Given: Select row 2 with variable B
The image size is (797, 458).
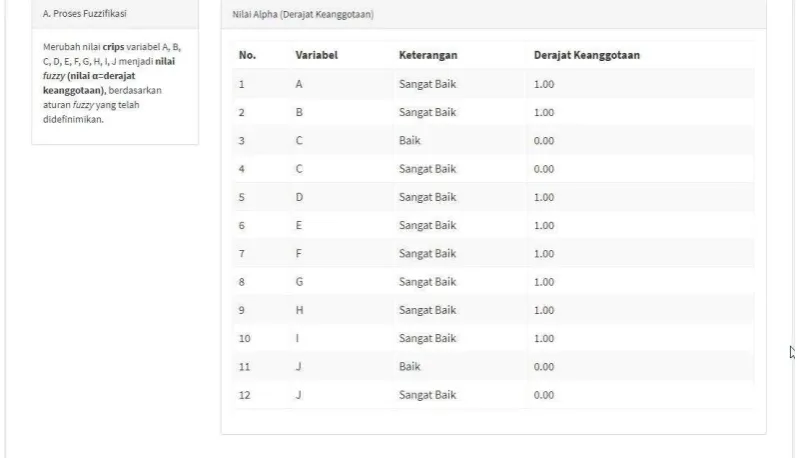Looking at the screenshot, I should pos(493,112).
